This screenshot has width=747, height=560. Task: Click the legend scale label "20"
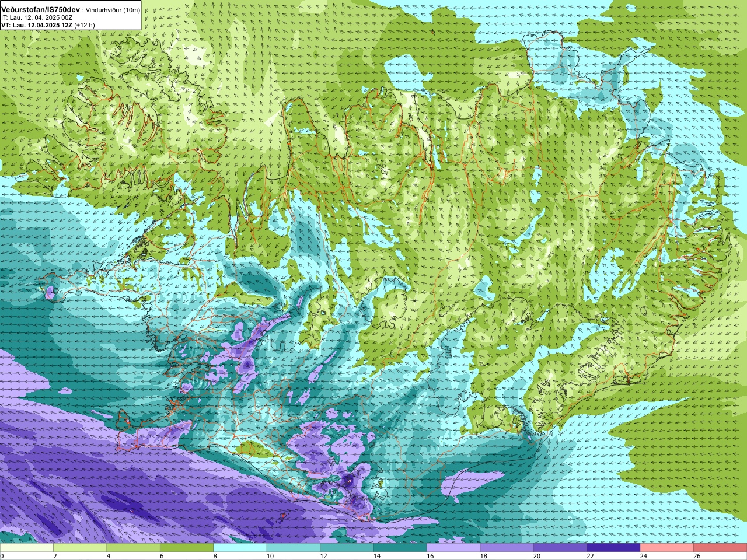[537, 556]
